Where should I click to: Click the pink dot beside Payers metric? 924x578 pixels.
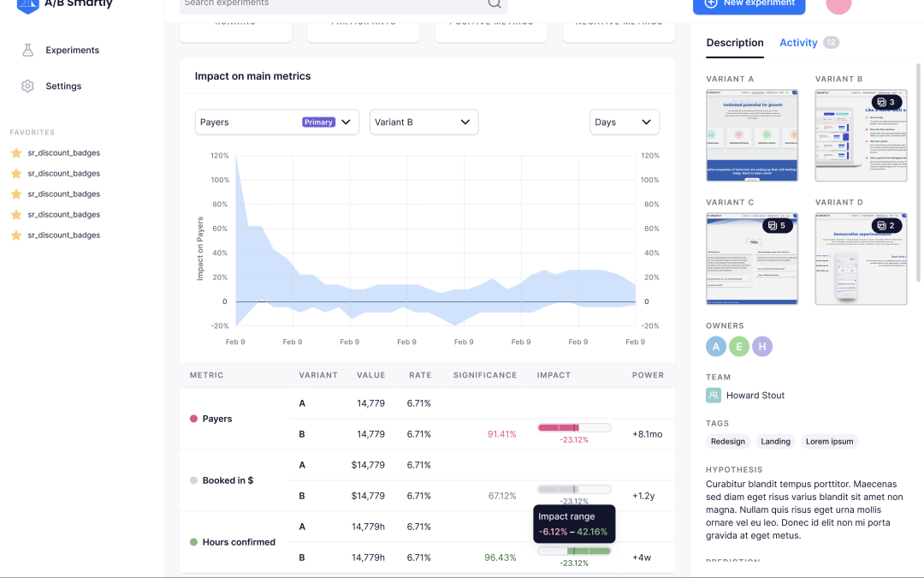point(193,419)
